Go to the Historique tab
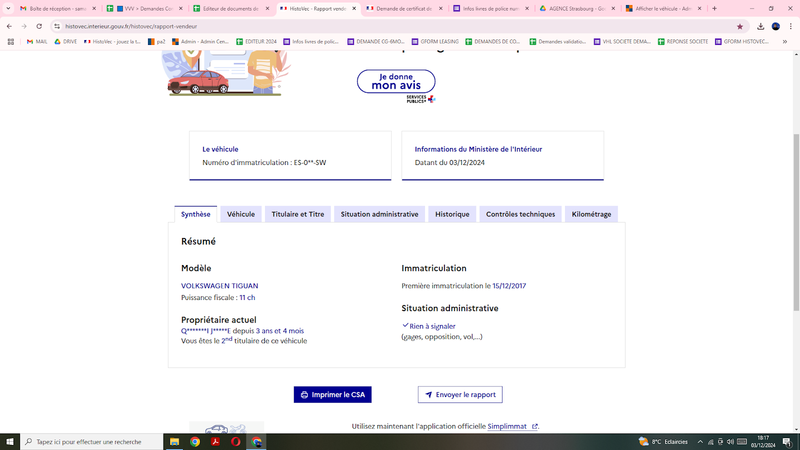This screenshot has width=800, height=450. coord(452,214)
